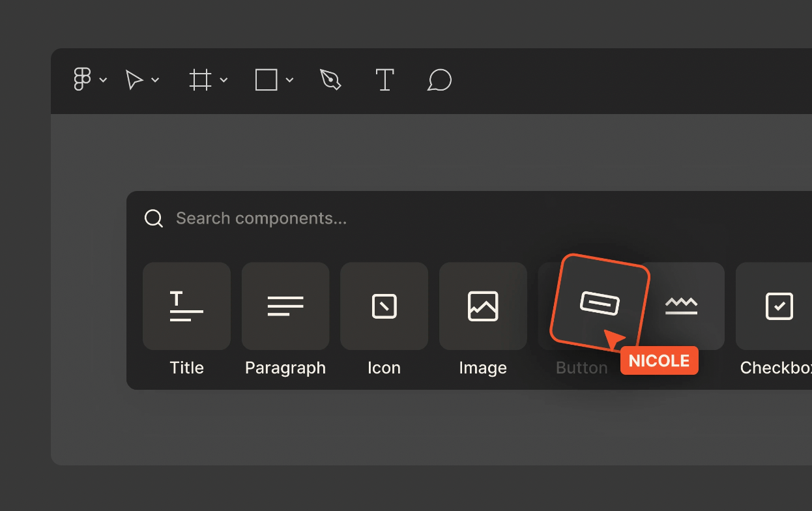
Task: Open the Figma main menu logo
Action: [82, 80]
